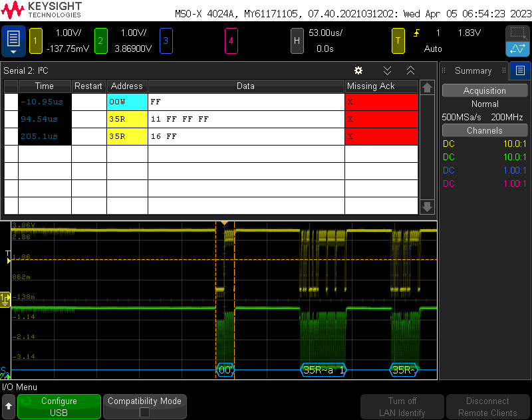Enable the Compatibility Mode checkbox

coord(144,412)
